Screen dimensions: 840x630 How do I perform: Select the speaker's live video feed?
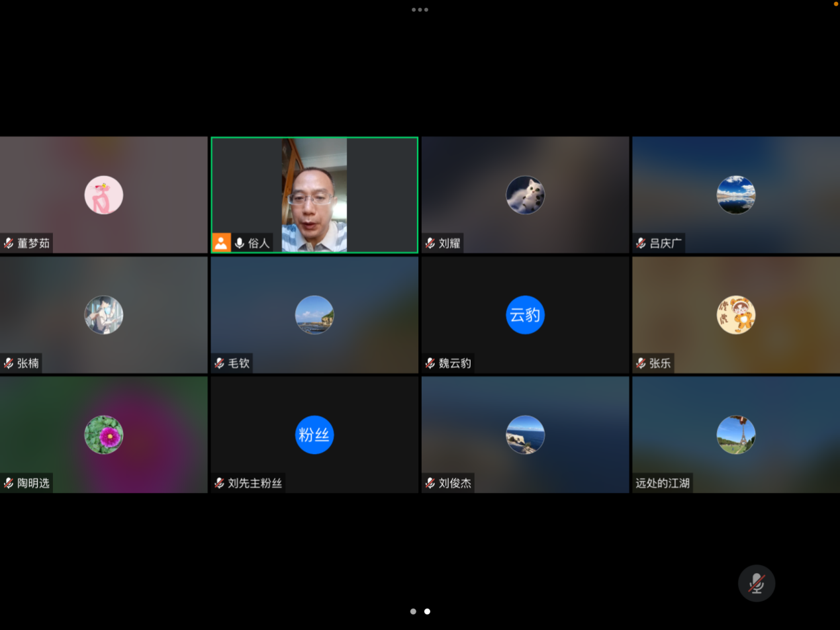click(314, 195)
